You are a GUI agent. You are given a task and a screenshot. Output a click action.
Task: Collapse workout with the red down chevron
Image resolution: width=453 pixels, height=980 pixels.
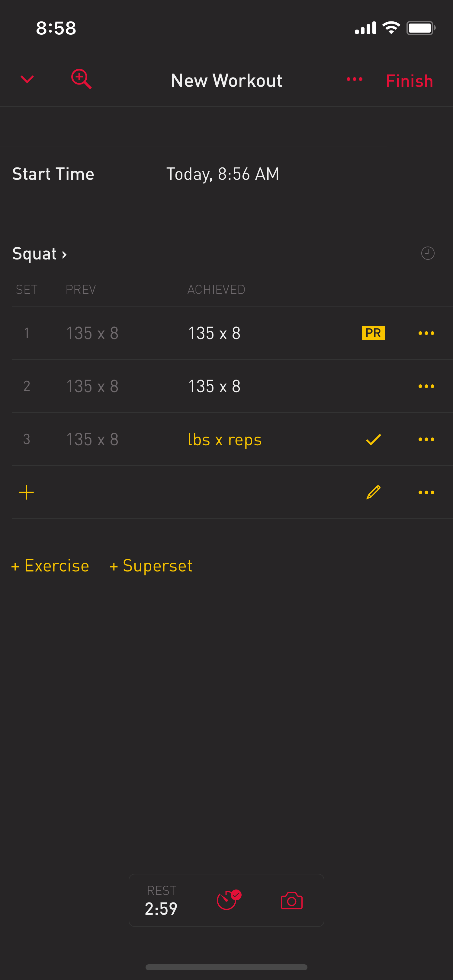pyautogui.click(x=27, y=79)
